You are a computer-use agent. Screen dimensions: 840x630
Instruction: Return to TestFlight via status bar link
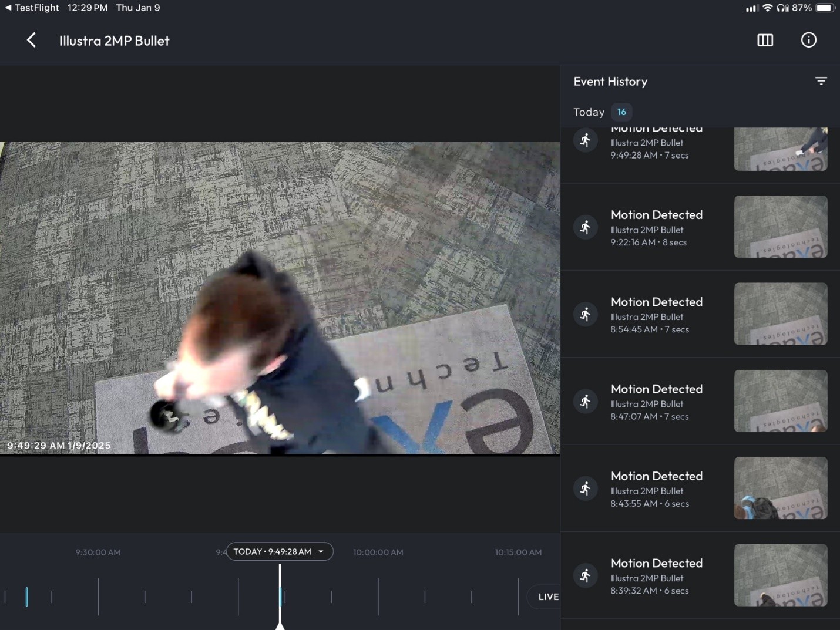pos(32,8)
